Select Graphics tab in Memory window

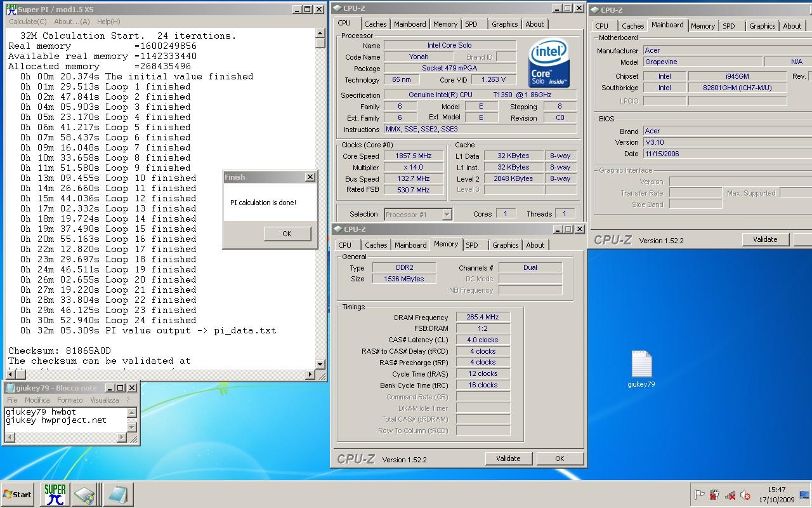[505, 245]
